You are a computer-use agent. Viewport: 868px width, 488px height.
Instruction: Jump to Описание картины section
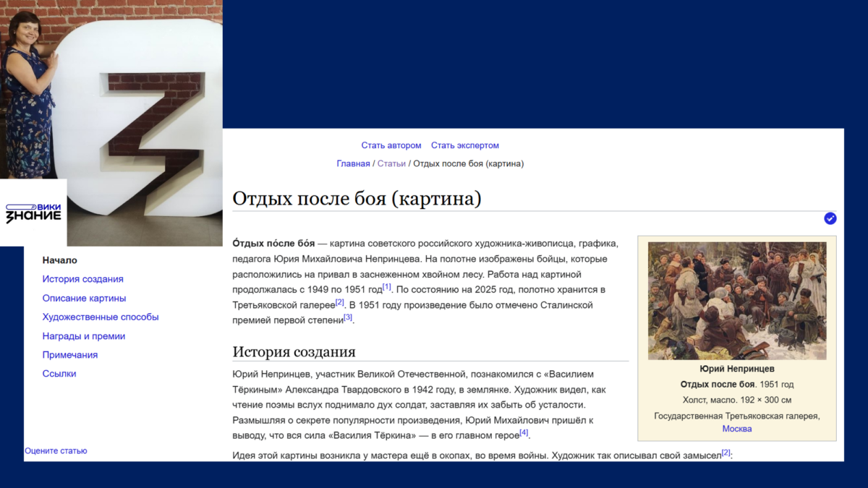(85, 298)
